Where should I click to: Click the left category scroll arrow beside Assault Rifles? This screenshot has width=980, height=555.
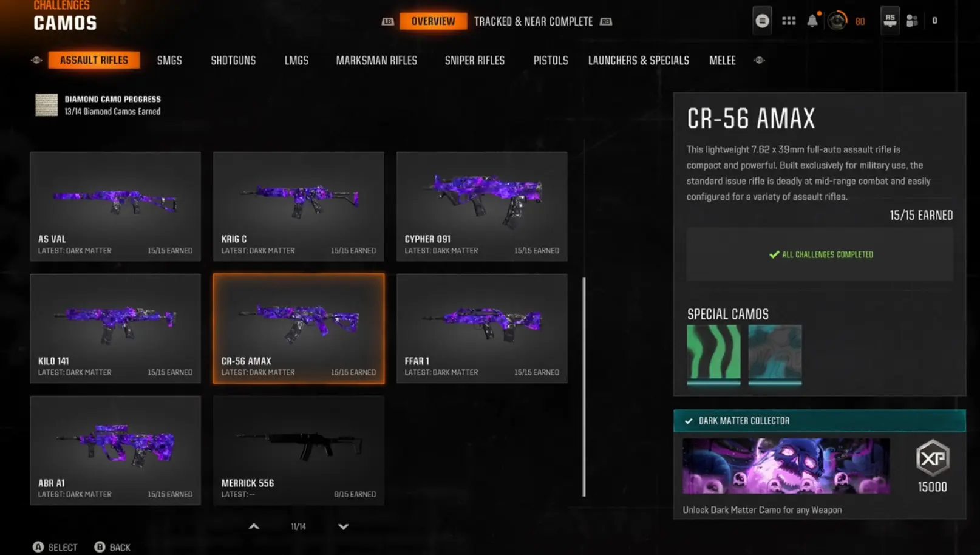pos(36,60)
